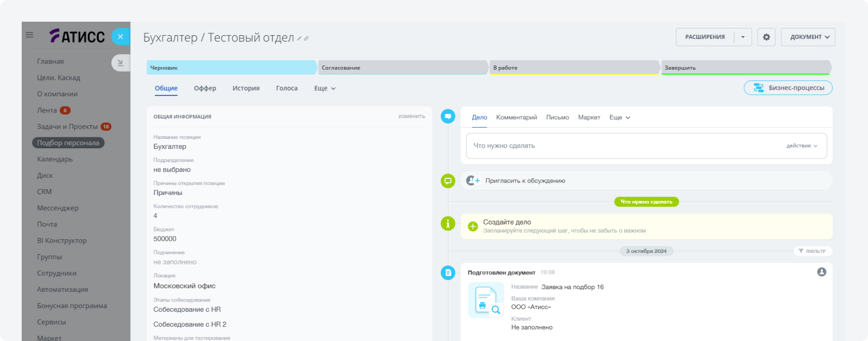This screenshot has height=341, width=868.
Task: Click the user avatar on document entry
Action: (822, 272)
